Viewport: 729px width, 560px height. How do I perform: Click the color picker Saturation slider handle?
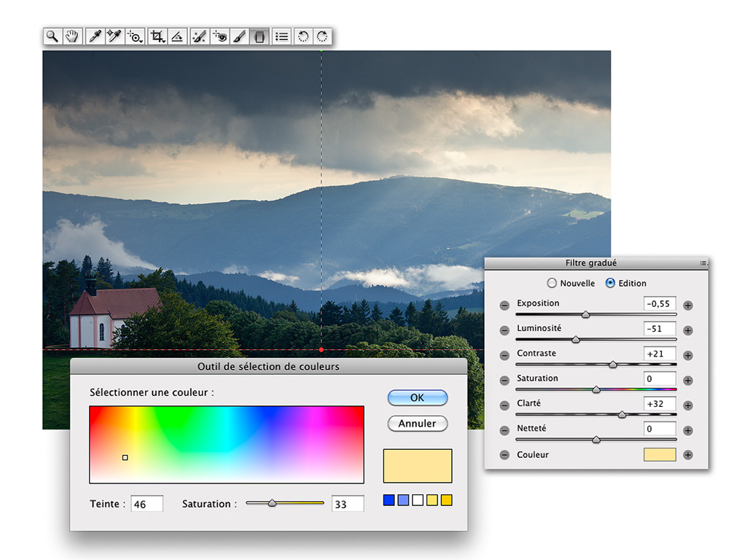273,503
